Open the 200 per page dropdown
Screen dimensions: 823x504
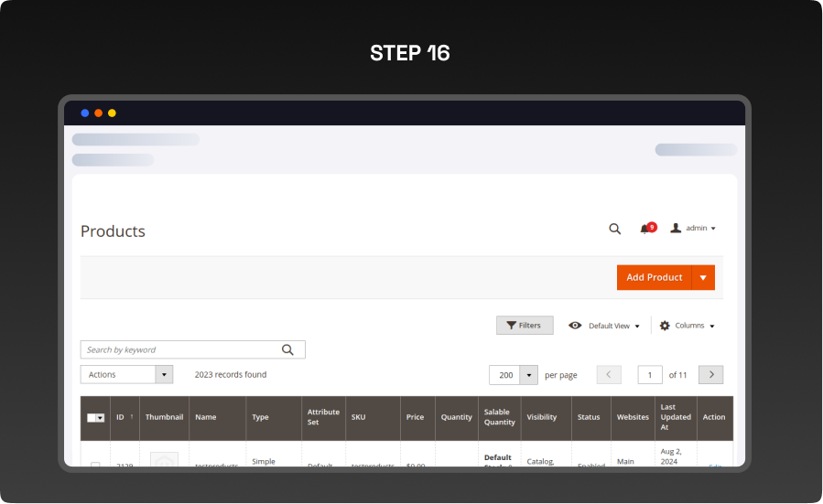(x=528, y=375)
